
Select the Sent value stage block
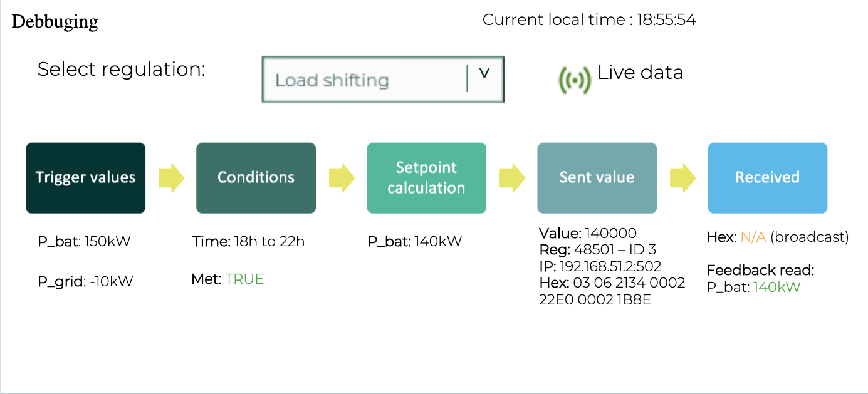tap(597, 178)
